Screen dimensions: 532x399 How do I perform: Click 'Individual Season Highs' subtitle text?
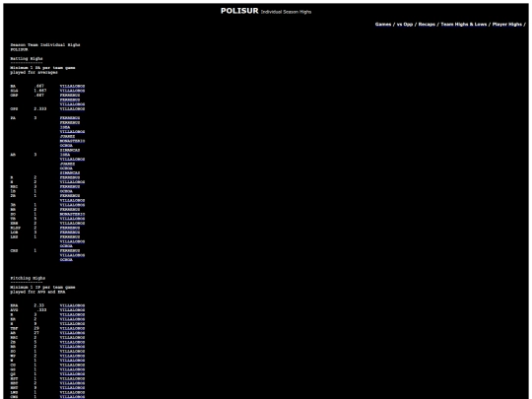click(286, 12)
